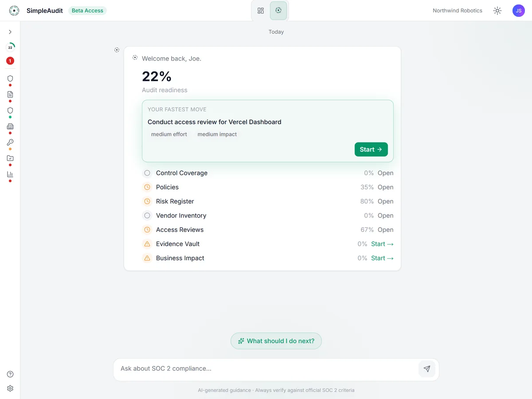532x399 pixels.
Task: Open the key icon in the sidebar
Action: coord(10,142)
